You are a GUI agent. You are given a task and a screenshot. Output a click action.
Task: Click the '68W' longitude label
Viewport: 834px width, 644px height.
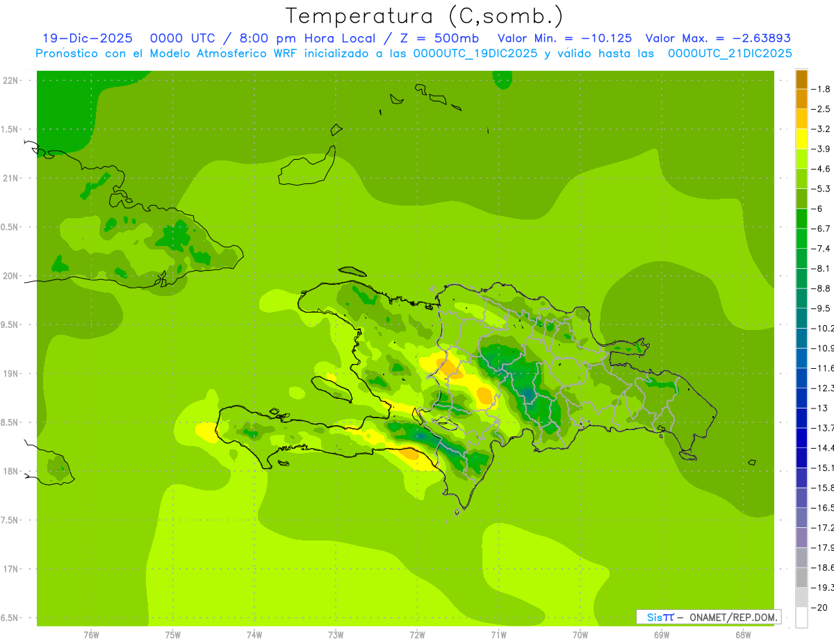click(x=743, y=635)
